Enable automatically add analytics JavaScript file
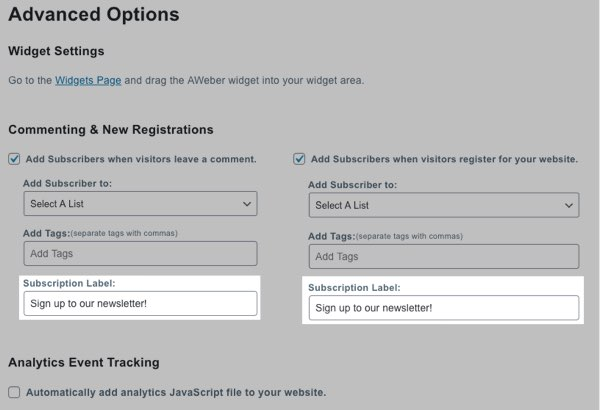600x410 pixels. click(x=14, y=392)
